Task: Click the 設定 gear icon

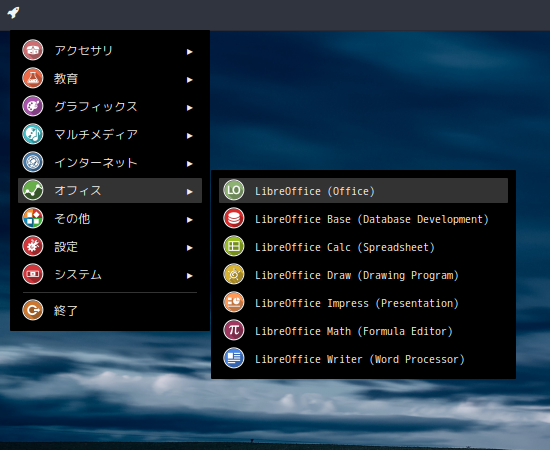Action: coord(33,247)
